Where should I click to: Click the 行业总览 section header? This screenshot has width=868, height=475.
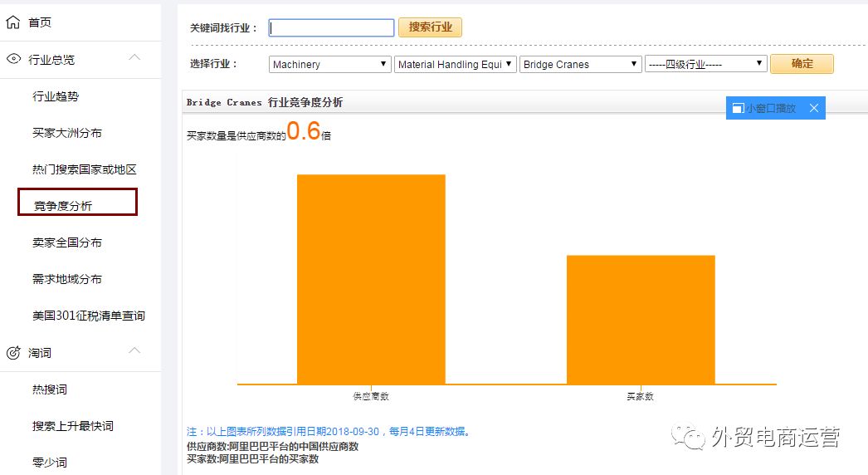[51, 60]
